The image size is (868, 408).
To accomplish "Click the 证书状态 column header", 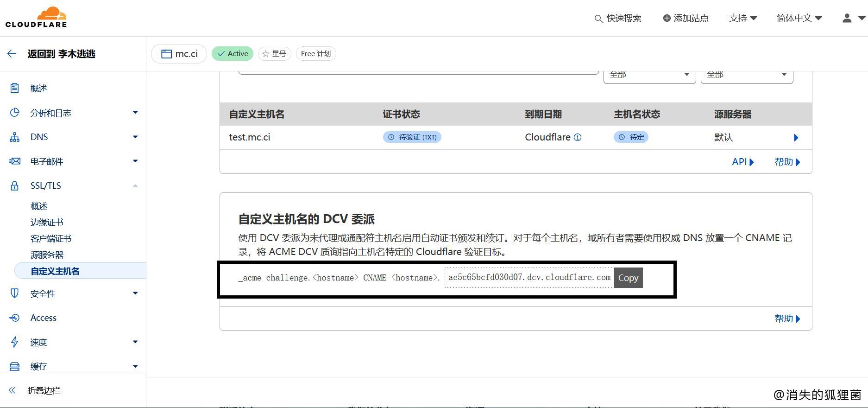I will click(402, 114).
